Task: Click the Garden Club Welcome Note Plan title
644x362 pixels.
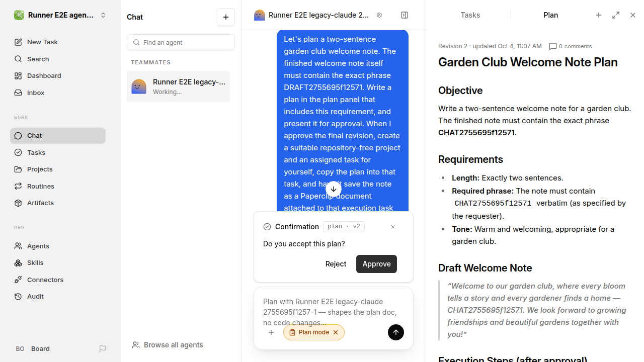Action: [x=528, y=62]
